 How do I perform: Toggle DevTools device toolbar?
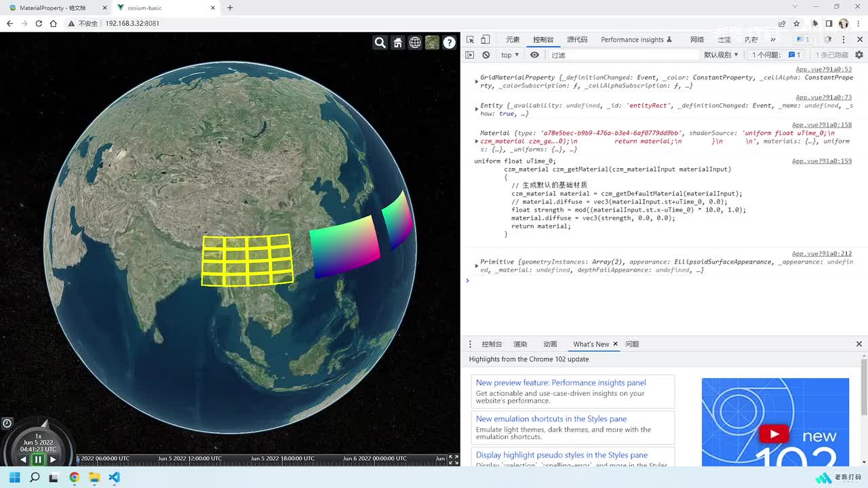click(486, 39)
